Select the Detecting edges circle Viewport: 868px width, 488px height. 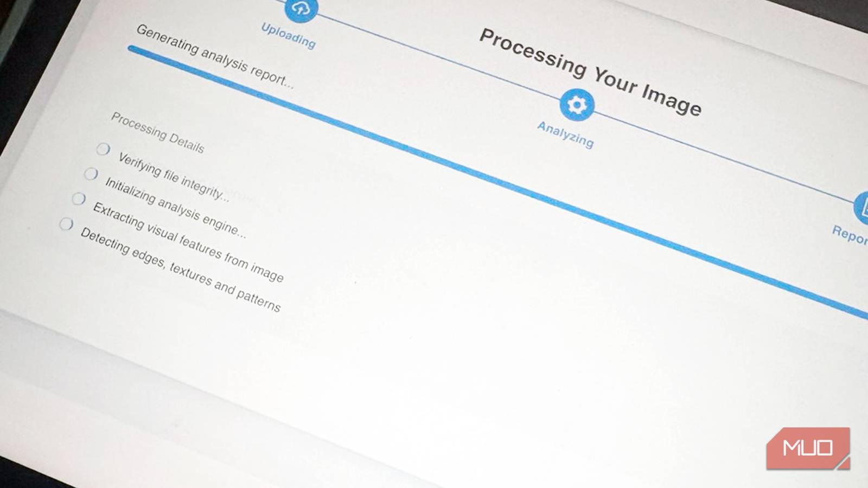(x=66, y=223)
